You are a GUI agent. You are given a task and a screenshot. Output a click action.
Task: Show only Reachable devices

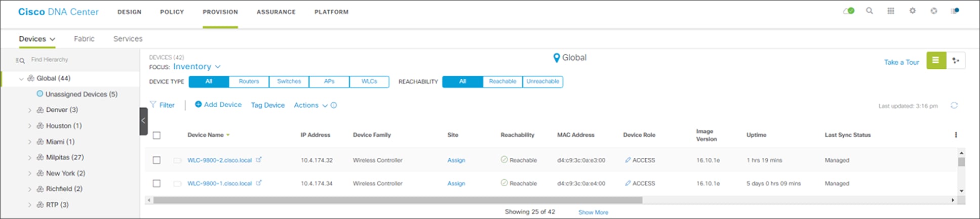[502, 81]
